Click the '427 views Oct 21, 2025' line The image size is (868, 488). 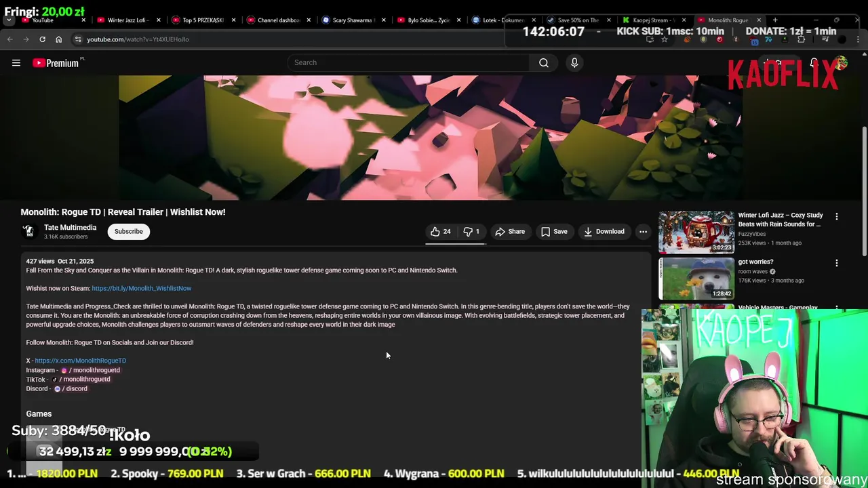[60, 261]
